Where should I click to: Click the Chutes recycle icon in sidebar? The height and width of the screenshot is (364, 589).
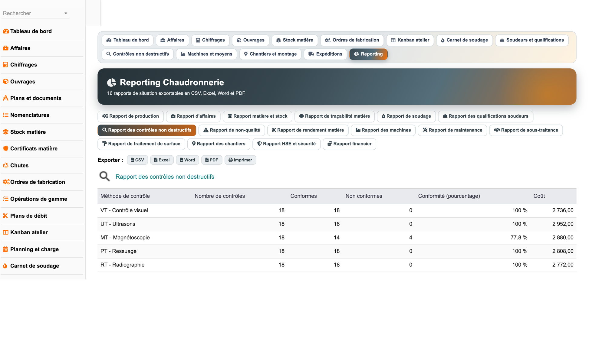(x=5, y=166)
